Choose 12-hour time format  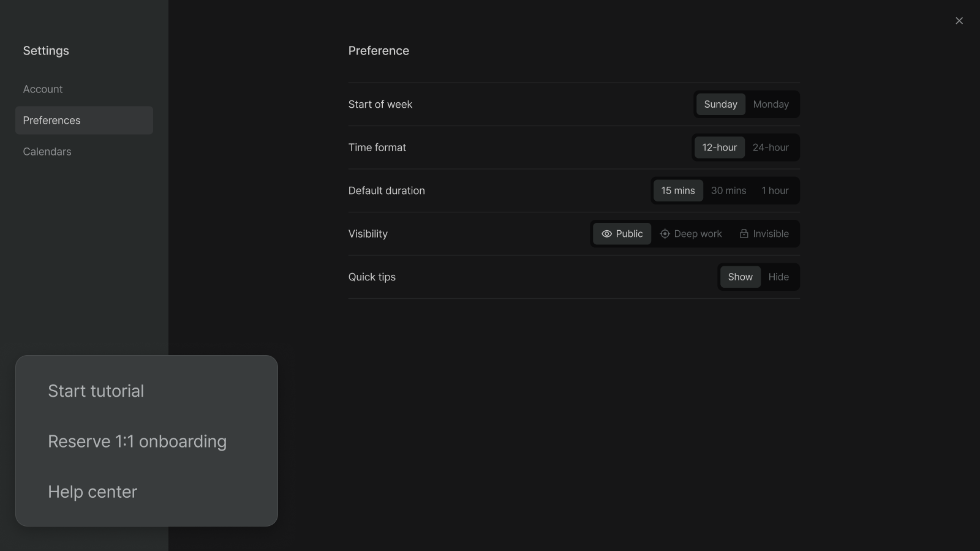tap(719, 148)
